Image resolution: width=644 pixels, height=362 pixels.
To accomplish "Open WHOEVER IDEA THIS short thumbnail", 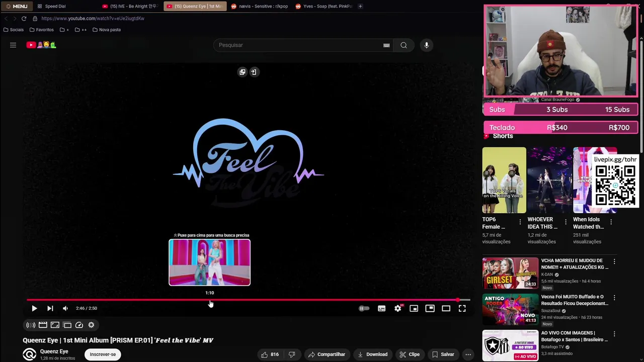I will coord(549,180).
